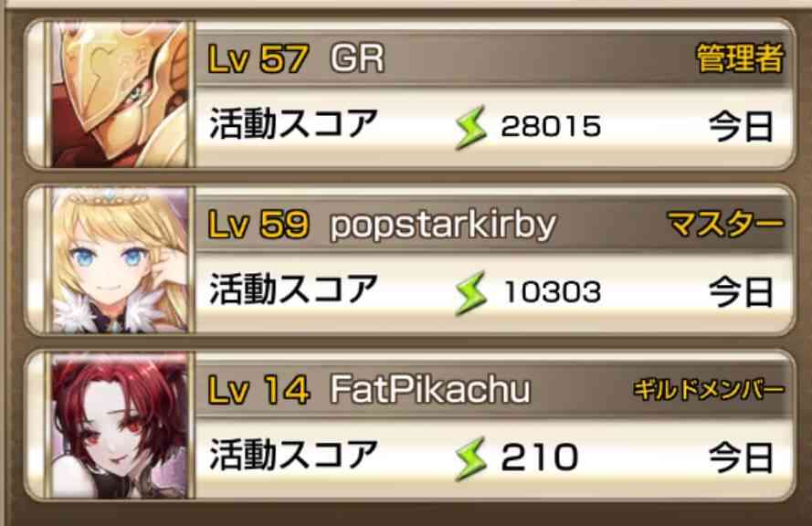The image size is (812, 526).
Task: Click 今日 in FatPikachu's row
Action: coord(741,458)
